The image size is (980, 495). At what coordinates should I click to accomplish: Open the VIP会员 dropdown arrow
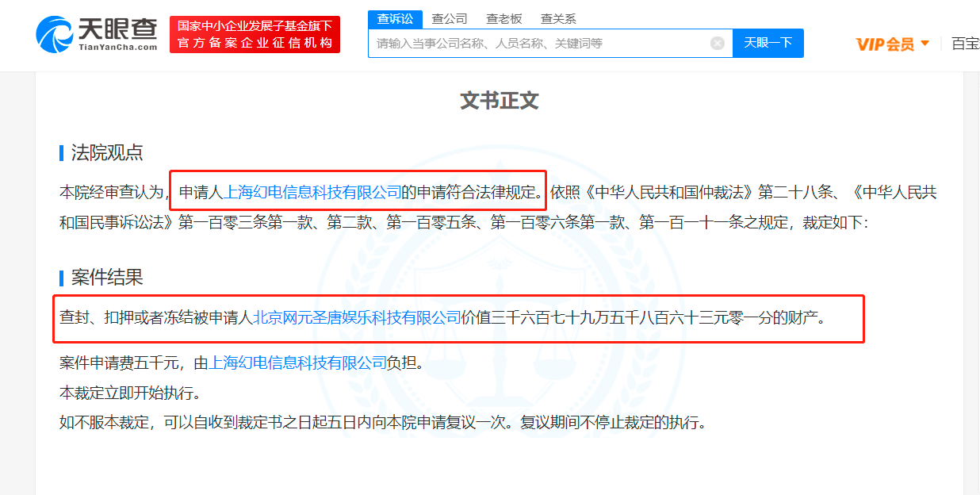point(924,43)
